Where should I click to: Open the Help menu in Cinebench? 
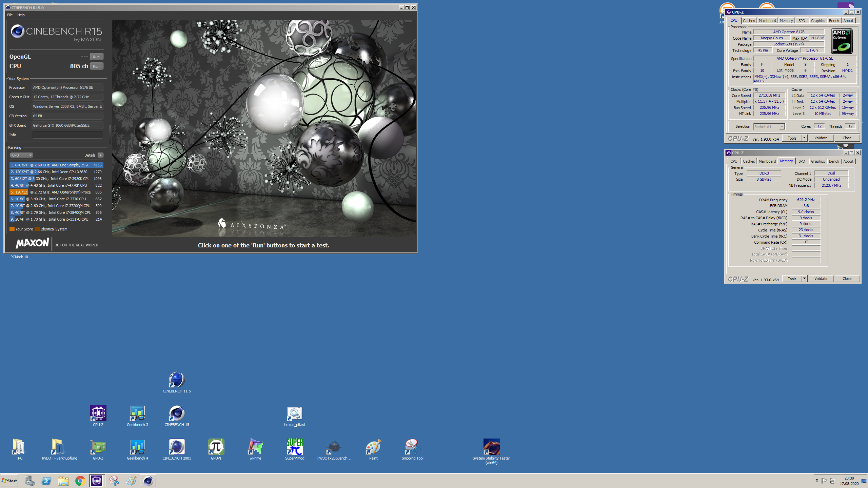pyautogui.click(x=21, y=15)
